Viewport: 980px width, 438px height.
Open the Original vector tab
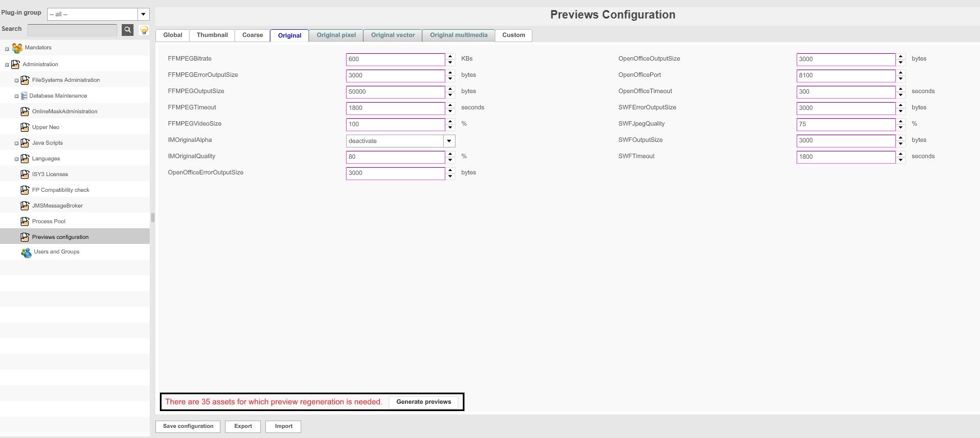(393, 35)
